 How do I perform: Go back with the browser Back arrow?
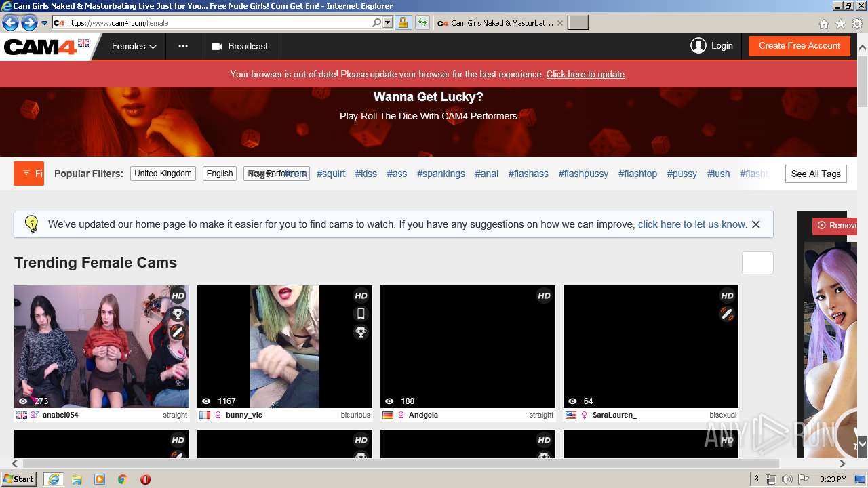[10, 23]
